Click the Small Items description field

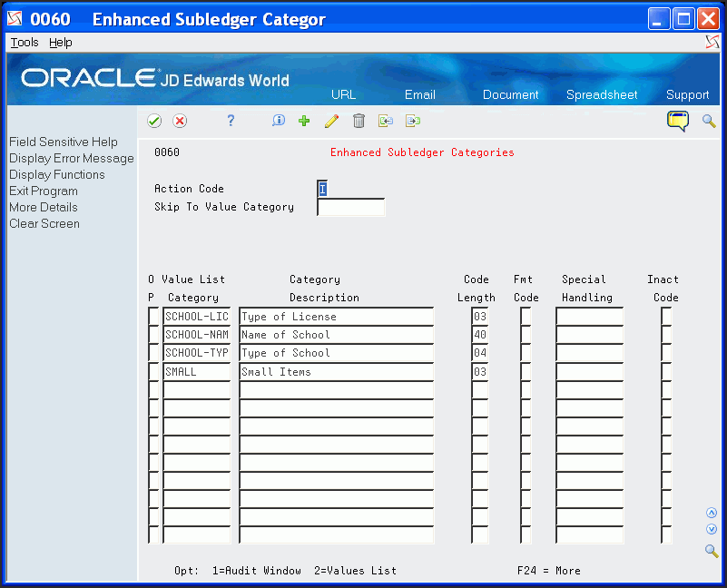tap(336, 371)
